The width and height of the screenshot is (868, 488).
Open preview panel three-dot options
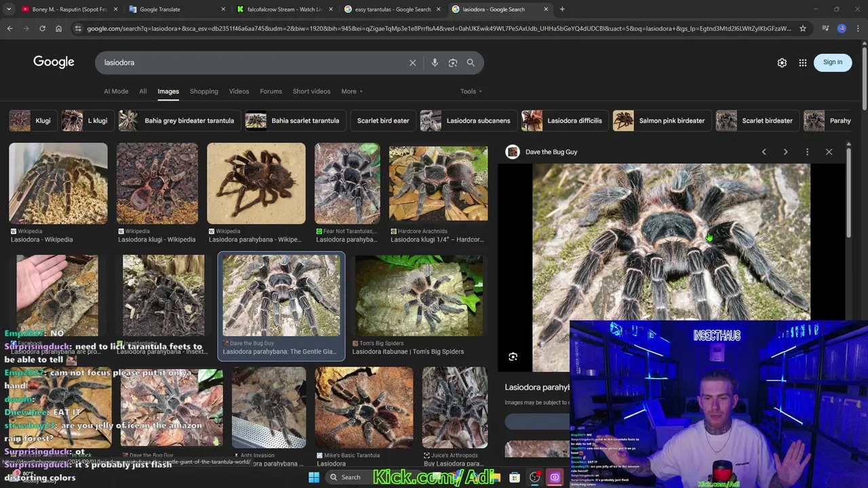[807, 152]
